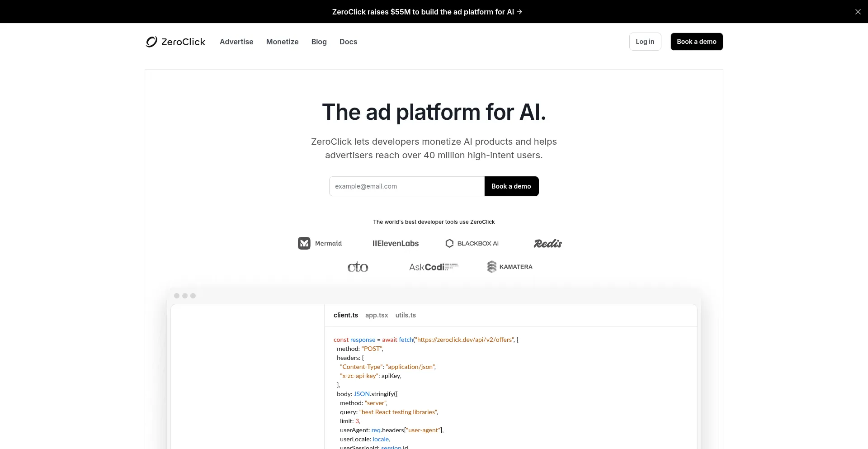Image resolution: width=868 pixels, height=449 pixels.
Task: Open the Docs nav link
Action: click(x=348, y=42)
